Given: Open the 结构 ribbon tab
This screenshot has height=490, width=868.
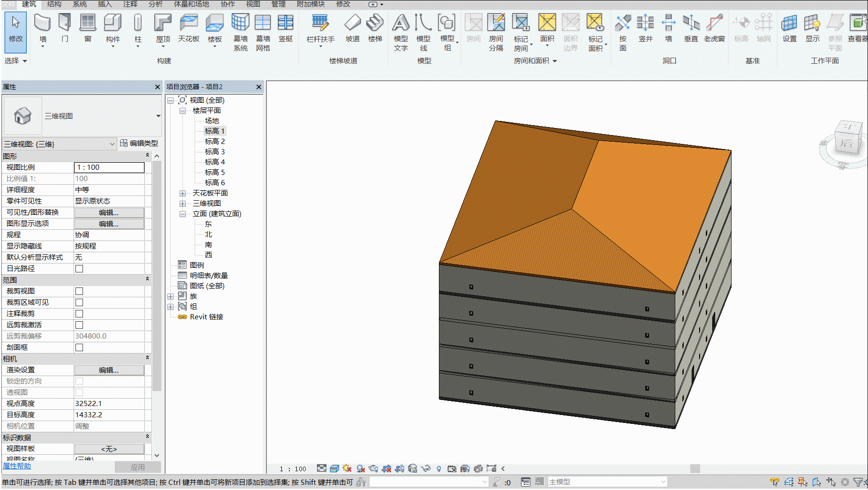Looking at the screenshot, I should point(54,4).
